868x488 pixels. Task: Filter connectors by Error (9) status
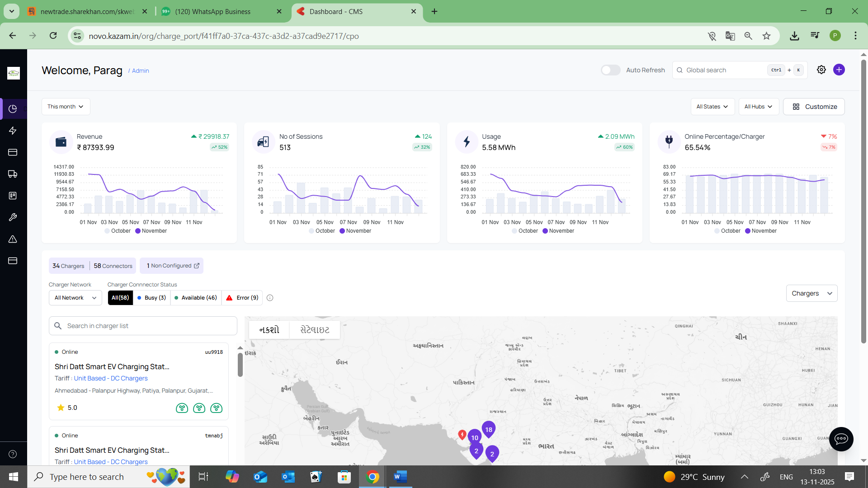click(242, 298)
